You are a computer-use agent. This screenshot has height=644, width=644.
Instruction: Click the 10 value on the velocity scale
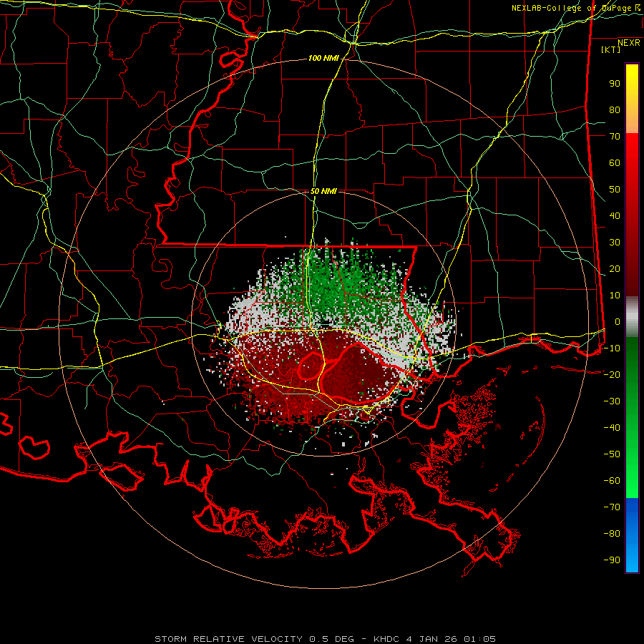[x=615, y=296]
